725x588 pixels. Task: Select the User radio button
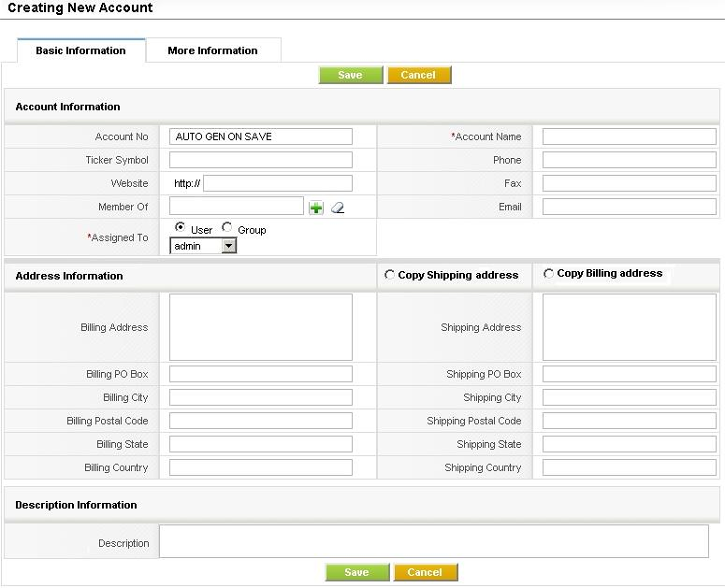coord(180,227)
